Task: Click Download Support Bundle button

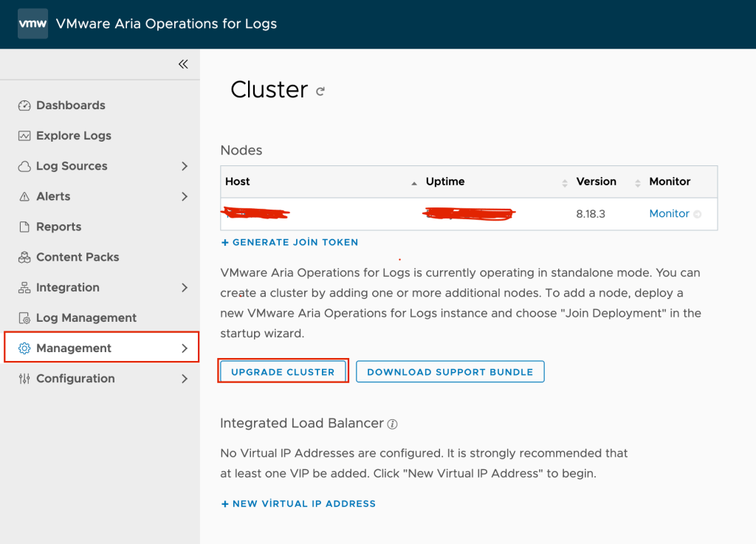Action: (x=450, y=372)
